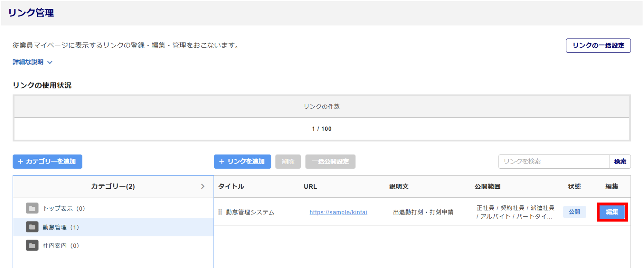The height and width of the screenshot is (268, 644).
Task: Expand the 詳細な説明 chevron
Action: point(50,62)
